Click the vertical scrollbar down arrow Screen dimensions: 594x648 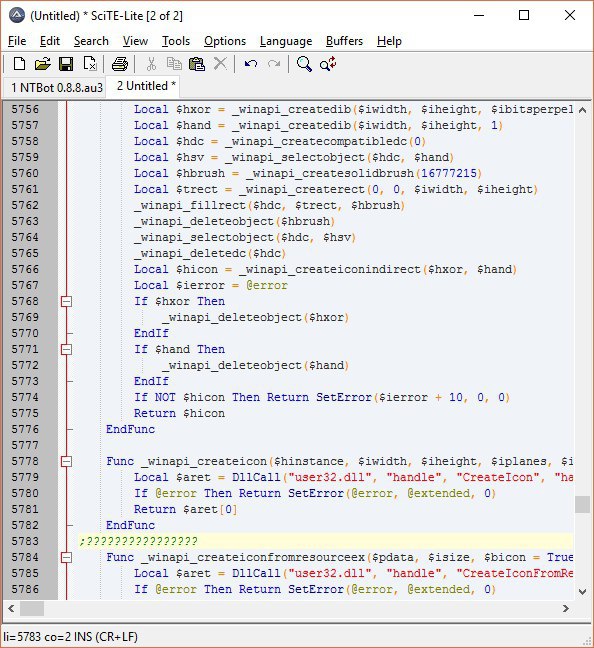point(583,591)
